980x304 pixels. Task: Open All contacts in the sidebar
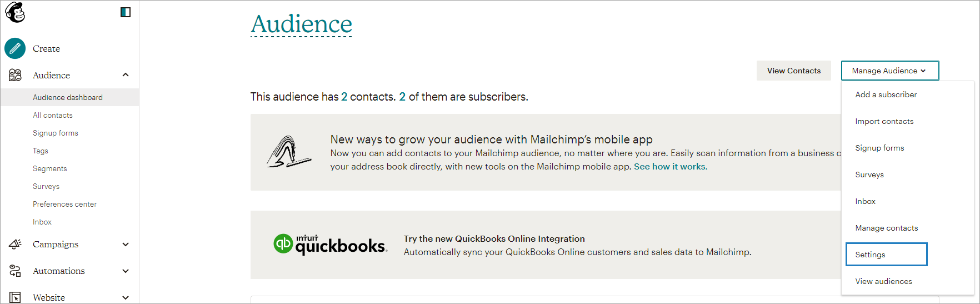point(53,115)
